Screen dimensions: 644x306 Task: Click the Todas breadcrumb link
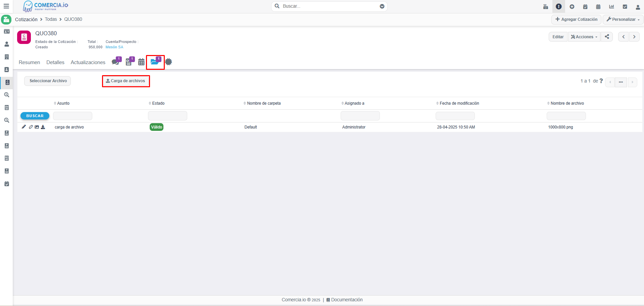click(51, 19)
